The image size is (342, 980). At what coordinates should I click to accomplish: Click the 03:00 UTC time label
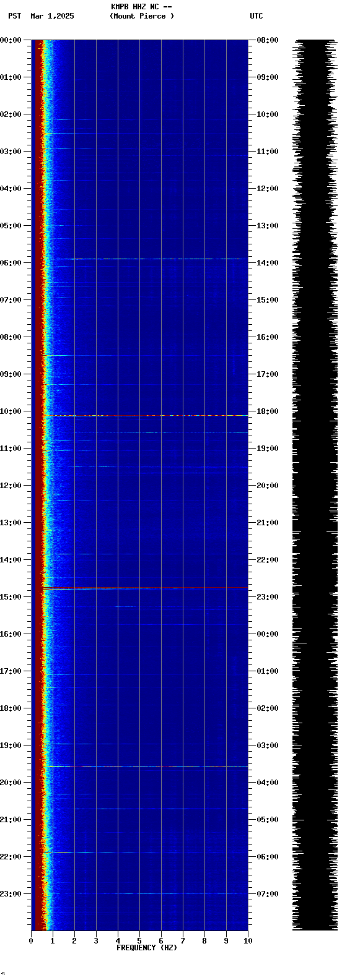[x=267, y=746]
